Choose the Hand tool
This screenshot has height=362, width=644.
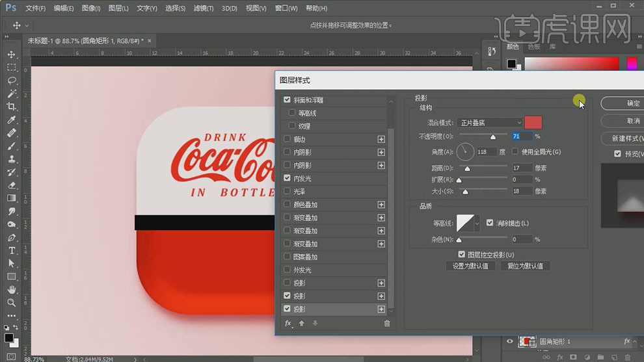click(12, 290)
